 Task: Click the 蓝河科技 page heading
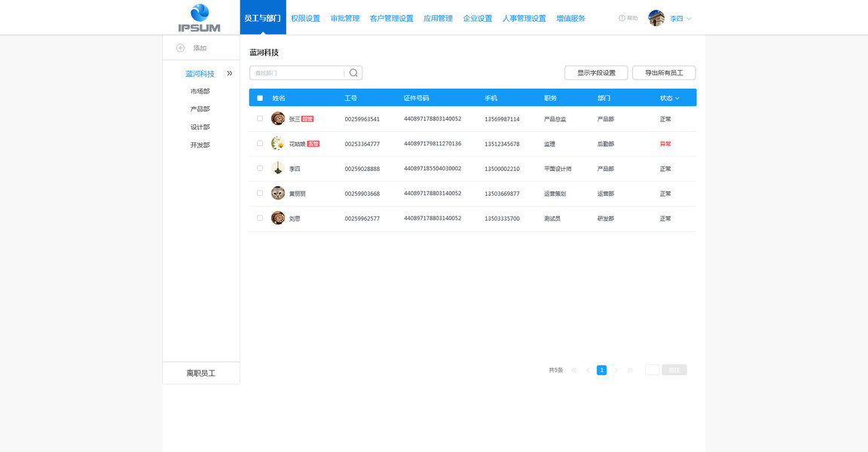pos(264,53)
